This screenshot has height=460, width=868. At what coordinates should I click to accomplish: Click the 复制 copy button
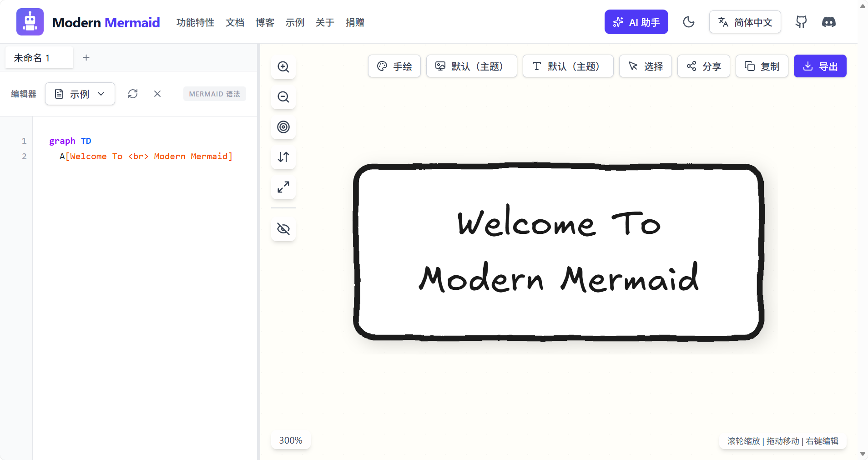tap(762, 66)
